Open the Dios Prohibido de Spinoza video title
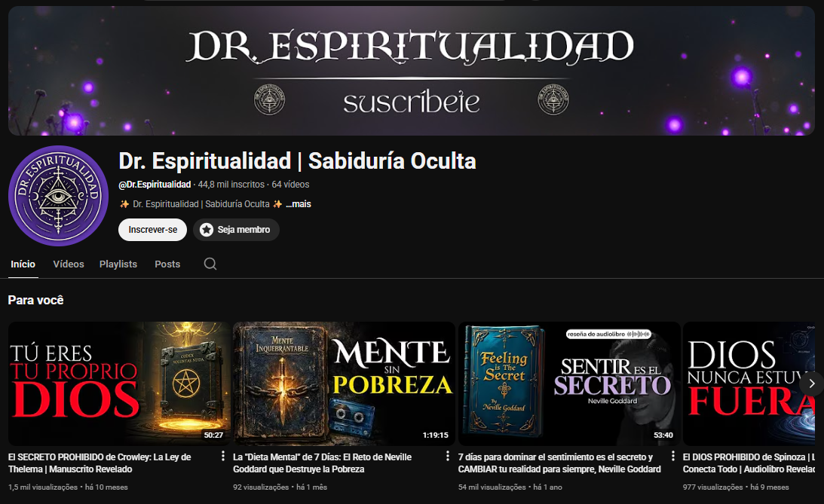 (x=749, y=463)
